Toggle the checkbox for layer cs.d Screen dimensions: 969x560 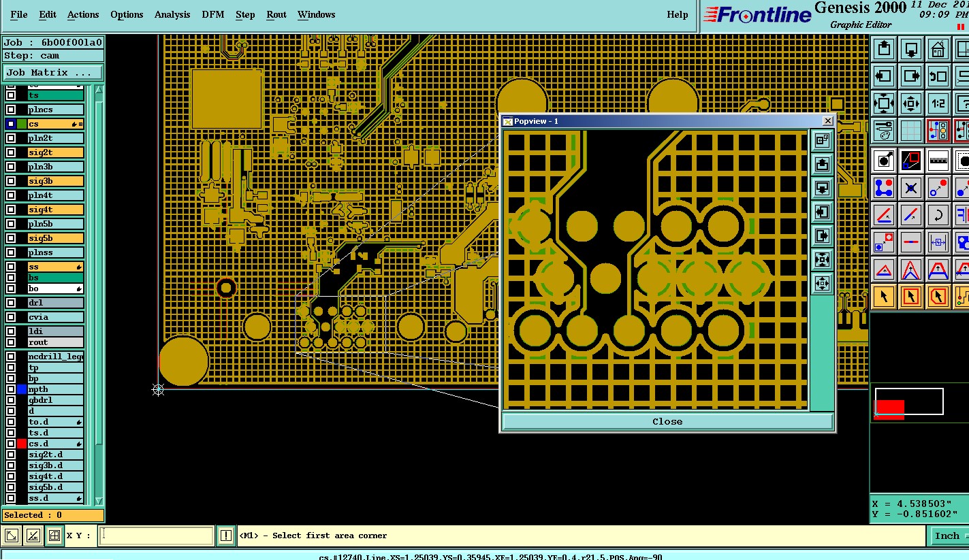pyautogui.click(x=11, y=444)
